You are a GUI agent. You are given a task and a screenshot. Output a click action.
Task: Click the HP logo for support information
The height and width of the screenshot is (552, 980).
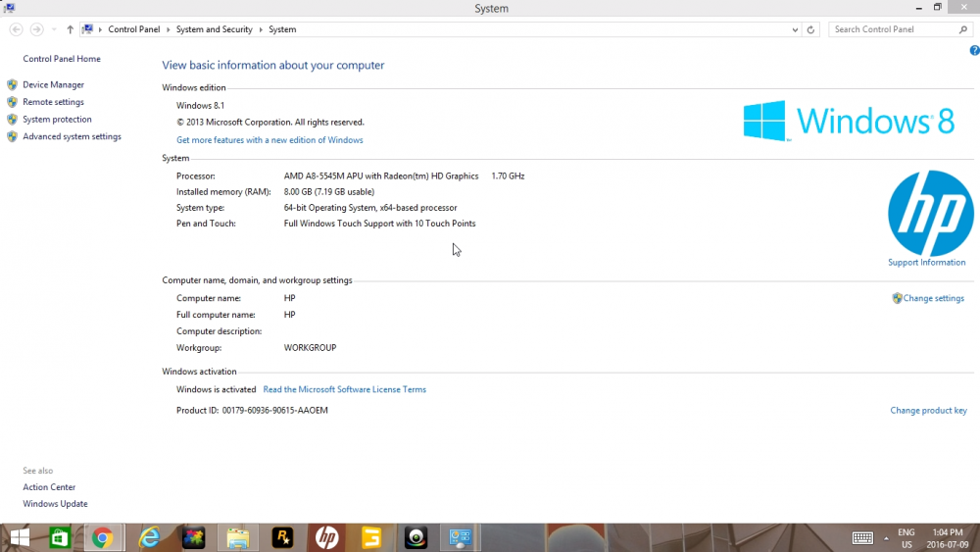931,213
